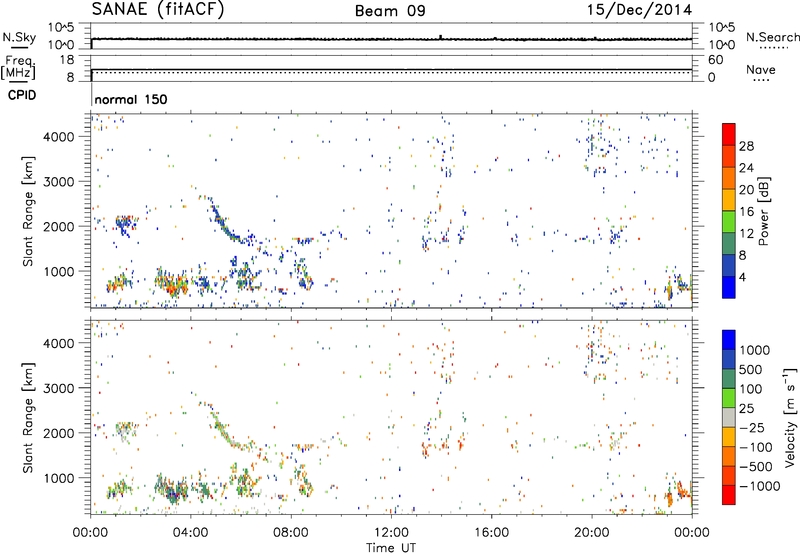Click the -25 tick on Velocity colorbar
This screenshot has height=554, width=800.
point(752,427)
